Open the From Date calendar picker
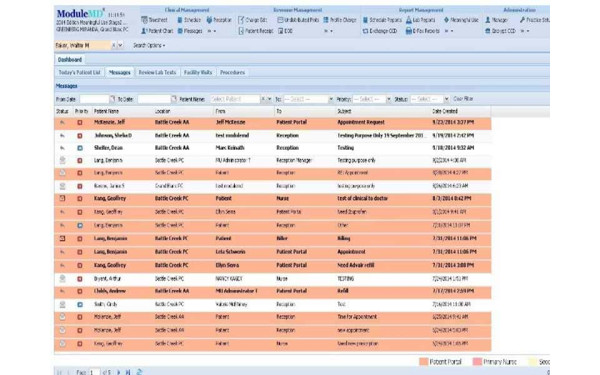The height and width of the screenshot is (375, 600). [112, 99]
